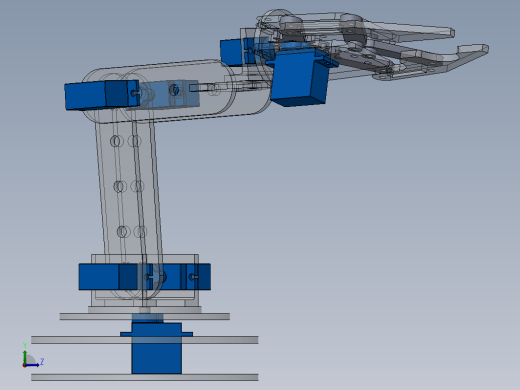
Task: Select the top rotating plate under the bracket
Action: click(x=145, y=316)
